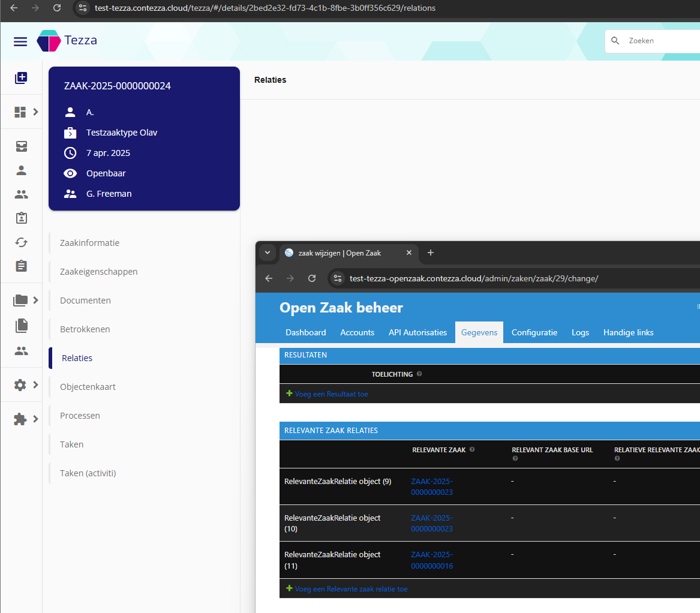Expand the puzzle plugin menu chevron
The width and height of the screenshot is (700, 613).
pyautogui.click(x=35, y=419)
